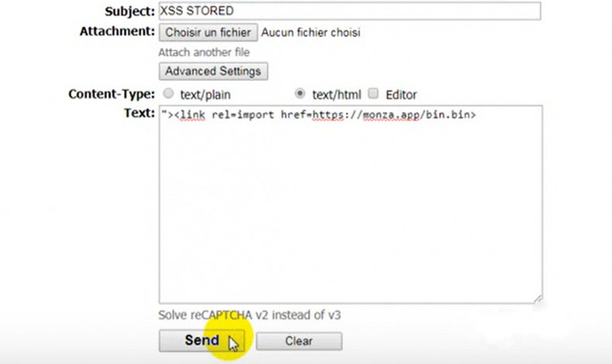This screenshot has width=612, height=364.
Task: Click the Subject label
Action: [130, 12]
